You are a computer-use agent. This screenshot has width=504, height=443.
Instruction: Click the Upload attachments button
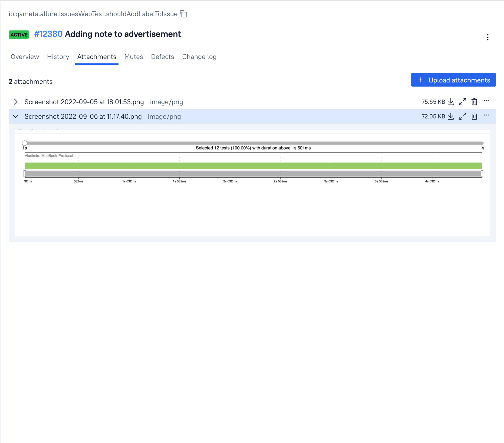pos(453,80)
